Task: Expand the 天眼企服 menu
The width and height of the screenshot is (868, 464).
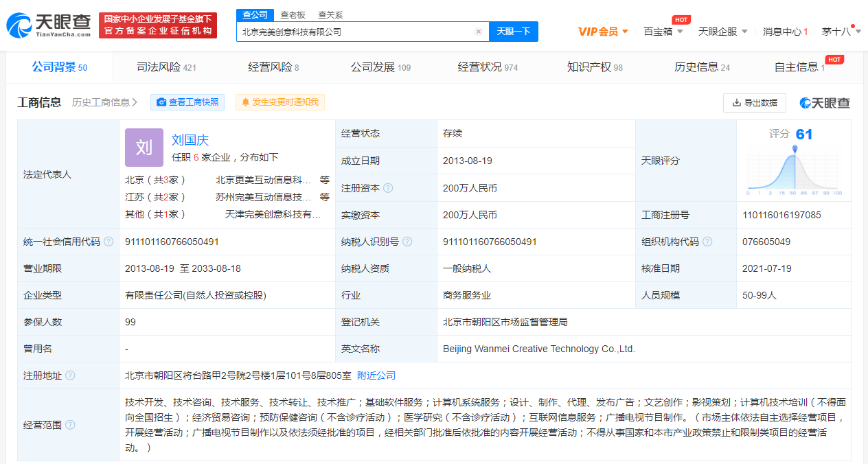Action: pyautogui.click(x=723, y=32)
